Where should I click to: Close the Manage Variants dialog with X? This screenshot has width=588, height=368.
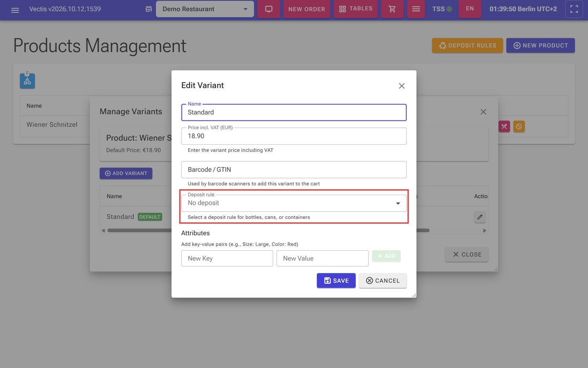(x=483, y=112)
